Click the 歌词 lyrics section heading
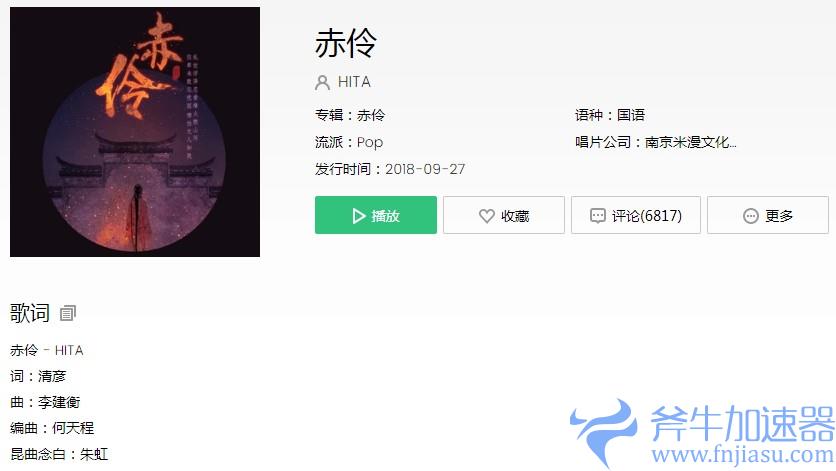The height and width of the screenshot is (471, 836). [30, 313]
